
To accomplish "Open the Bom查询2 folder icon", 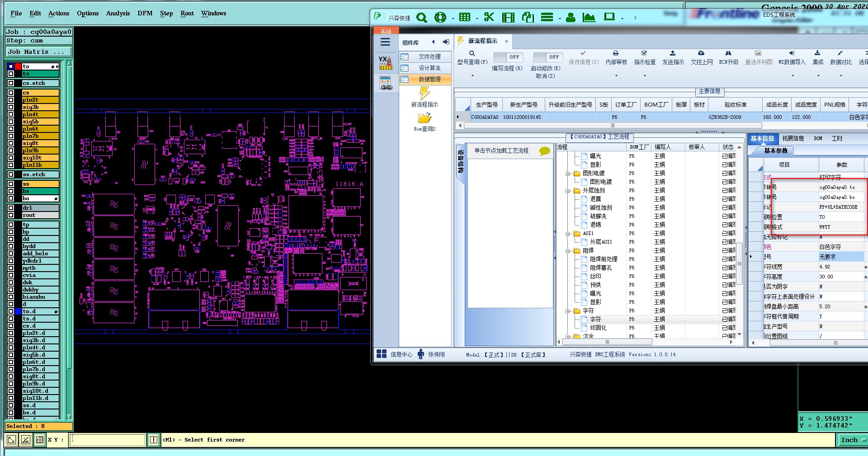I will 425,118.
